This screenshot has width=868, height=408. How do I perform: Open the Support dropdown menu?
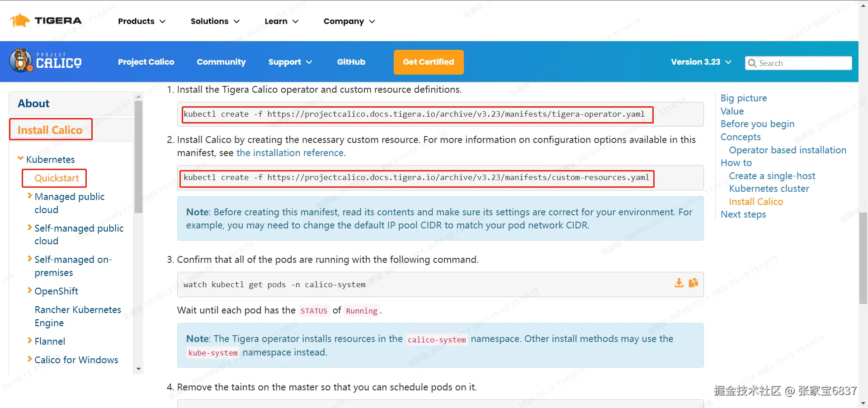[290, 62]
